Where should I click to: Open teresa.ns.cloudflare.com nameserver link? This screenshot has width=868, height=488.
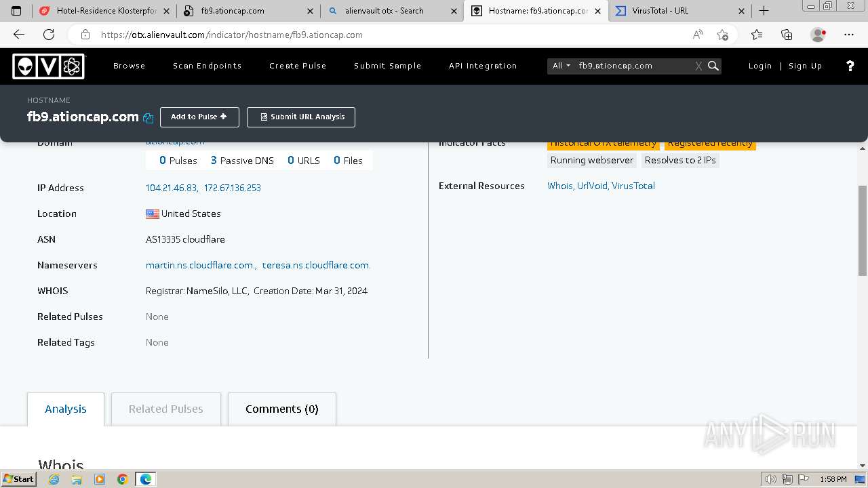[x=317, y=265]
